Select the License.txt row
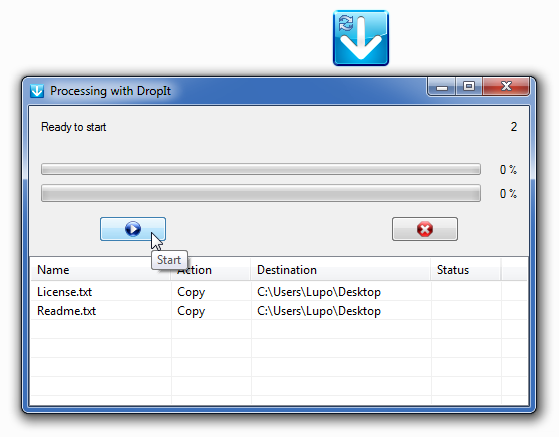 pos(278,292)
